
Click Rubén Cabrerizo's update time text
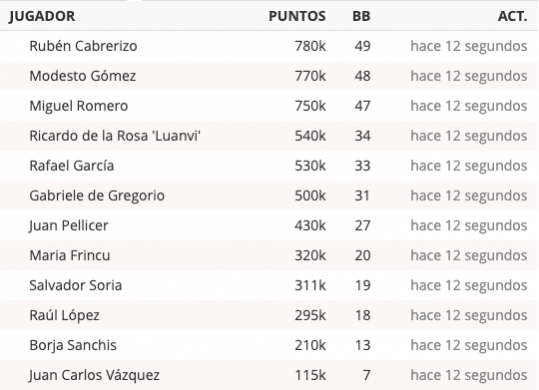click(x=469, y=46)
